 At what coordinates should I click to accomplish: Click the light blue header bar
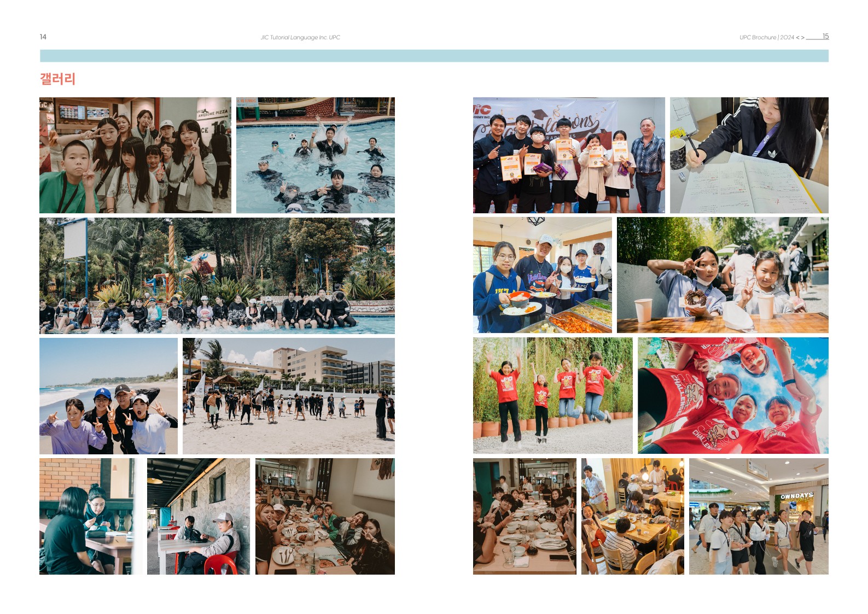tap(434, 56)
